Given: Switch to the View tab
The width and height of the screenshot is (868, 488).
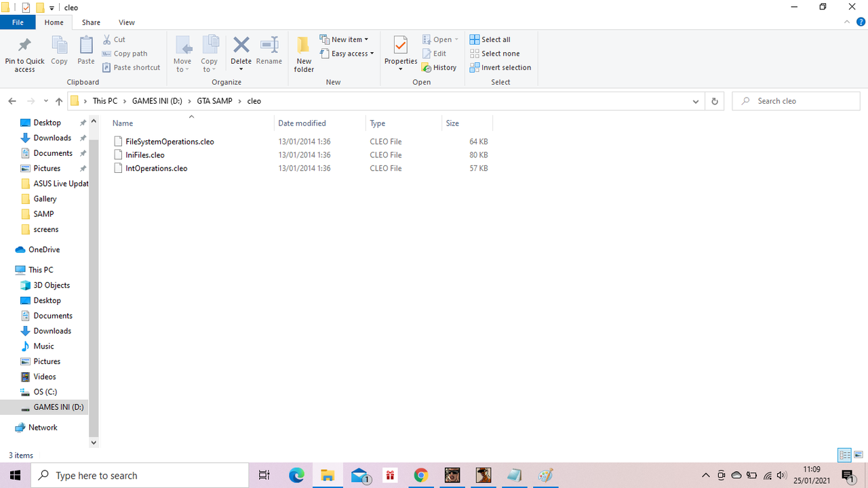Looking at the screenshot, I should click(x=127, y=22).
